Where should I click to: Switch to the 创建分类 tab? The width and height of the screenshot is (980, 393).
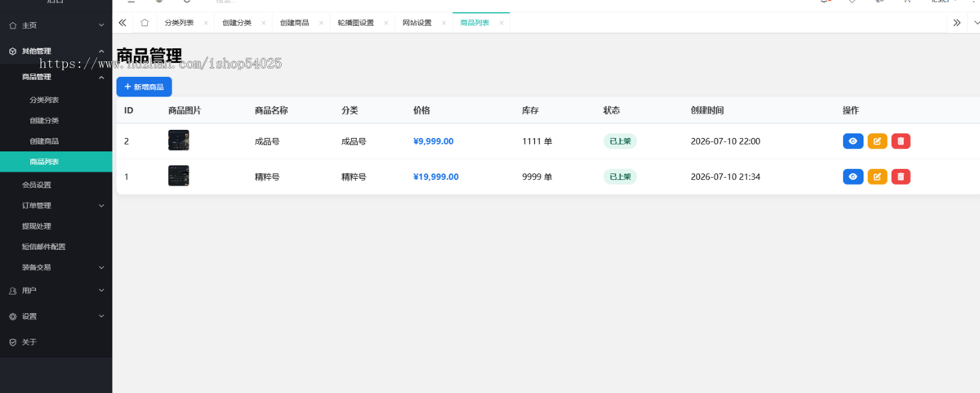(x=237, y=23)
